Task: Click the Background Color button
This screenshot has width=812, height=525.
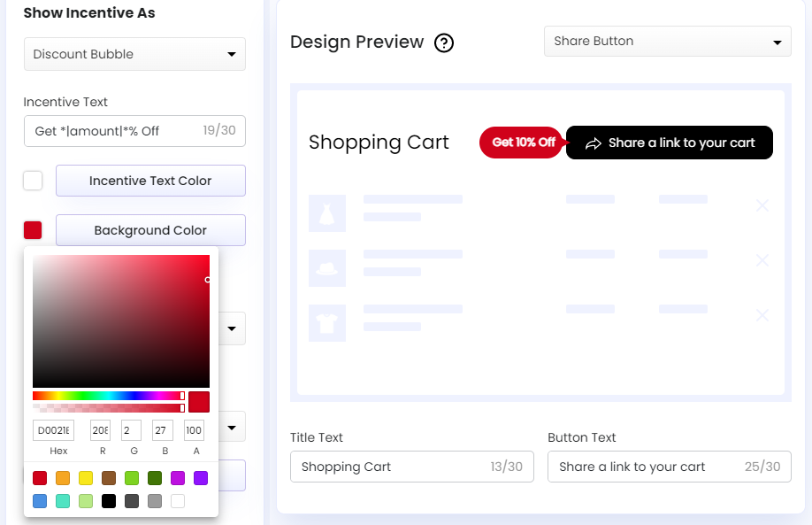Action: pyautogui.click(x=150, y=230)
